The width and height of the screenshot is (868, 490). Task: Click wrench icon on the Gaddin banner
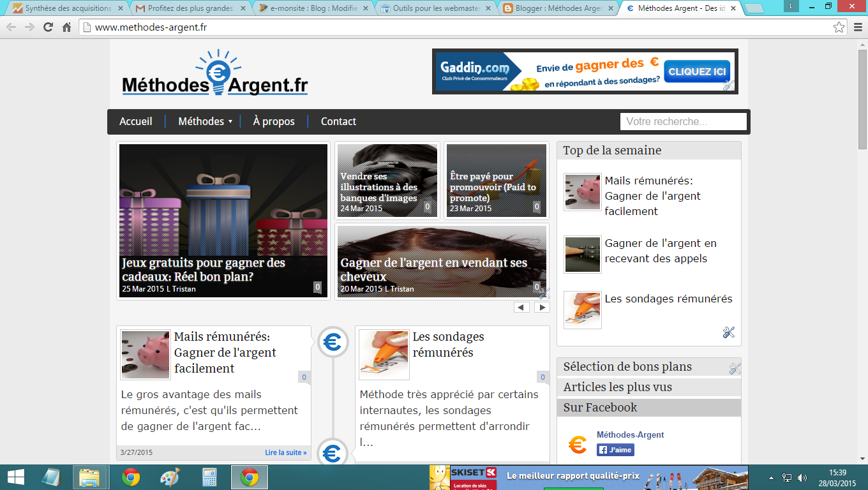point(729,85)
